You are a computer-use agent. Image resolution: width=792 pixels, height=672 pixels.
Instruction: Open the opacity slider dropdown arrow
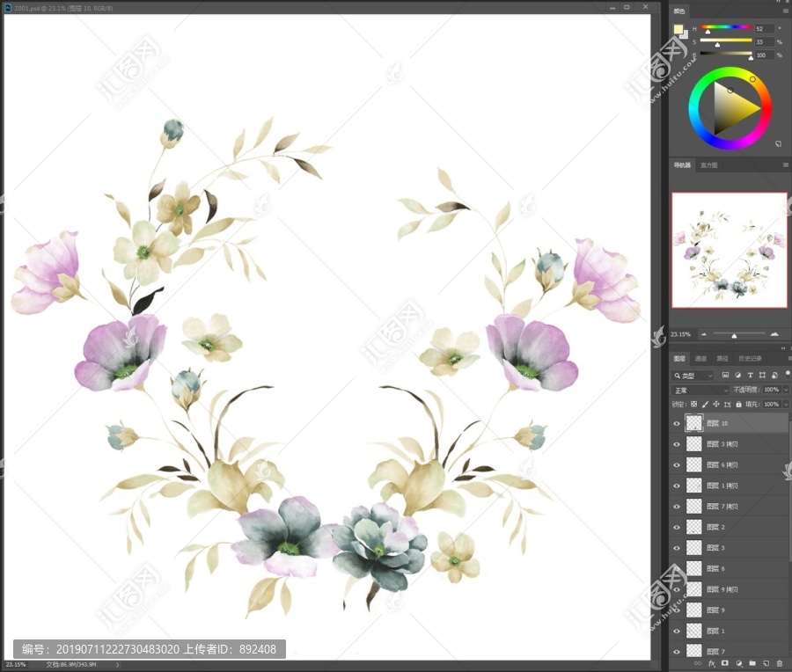(x=786, y=390)
